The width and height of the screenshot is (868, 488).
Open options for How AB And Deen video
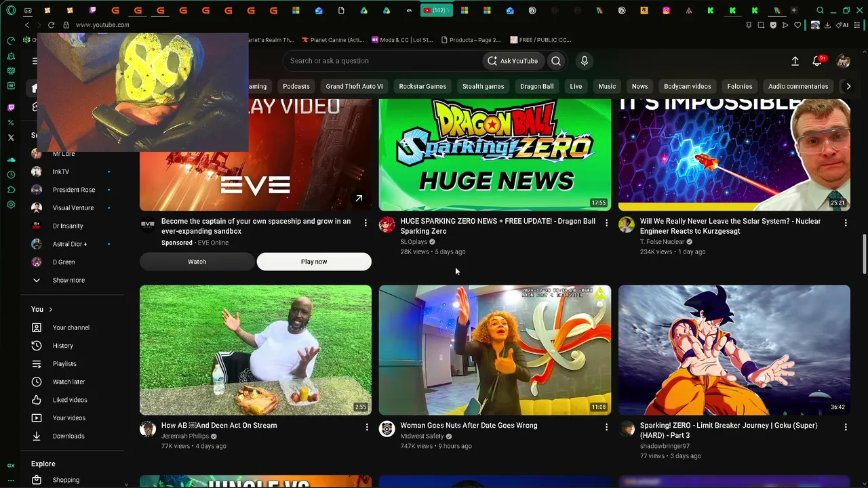click(x=367, y=427)
